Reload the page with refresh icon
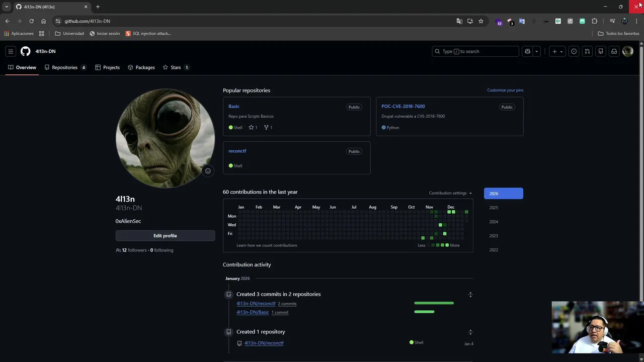The height and width of the screenshot is (362, 644). (31, 21)
